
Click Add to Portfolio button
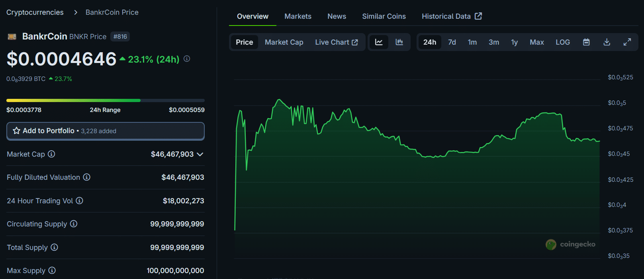tap(106, 131)
